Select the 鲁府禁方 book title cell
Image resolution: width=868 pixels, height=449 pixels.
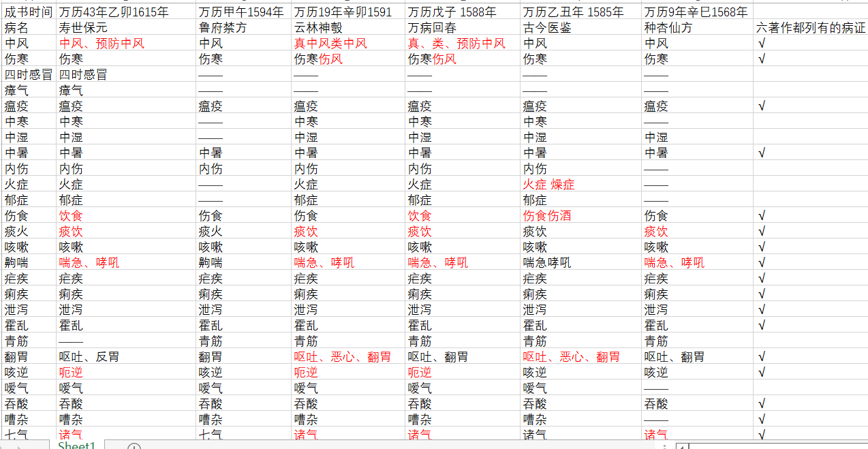point(244,27)
